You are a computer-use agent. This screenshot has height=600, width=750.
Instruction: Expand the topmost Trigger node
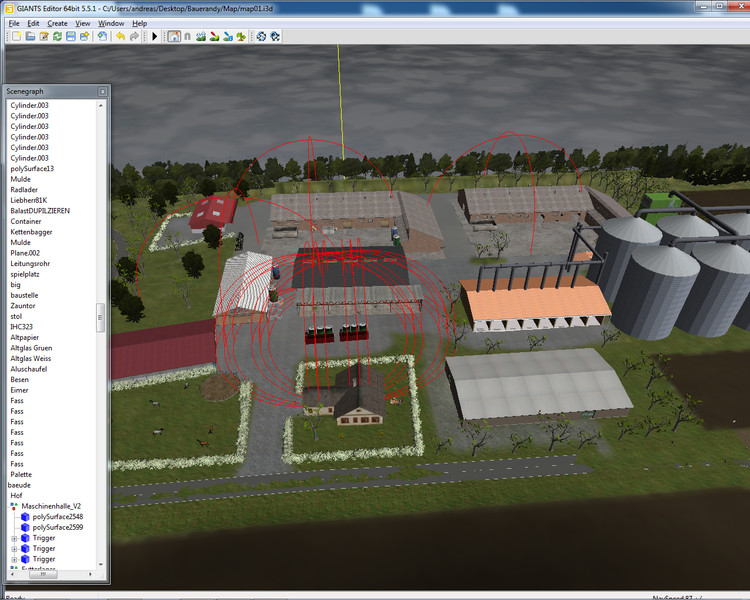point(14,538)
